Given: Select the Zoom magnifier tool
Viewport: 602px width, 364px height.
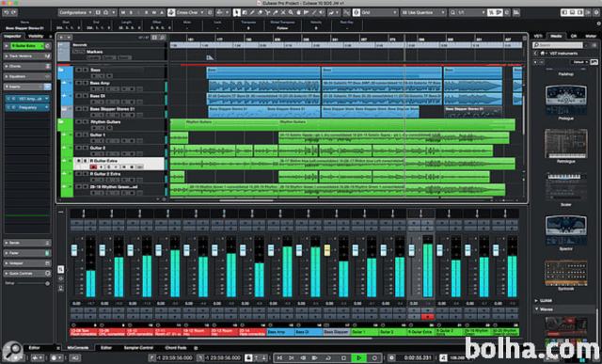Looking at the screenshot, I should pos(291,12).
